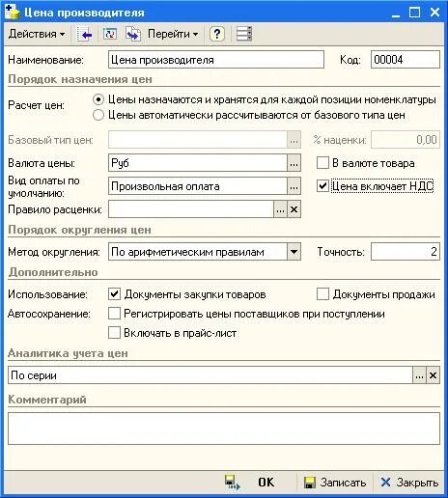Enable Включать в прайс-лист checkbox
This screenshot has height=498, width=448.
(x=114, y=333)
